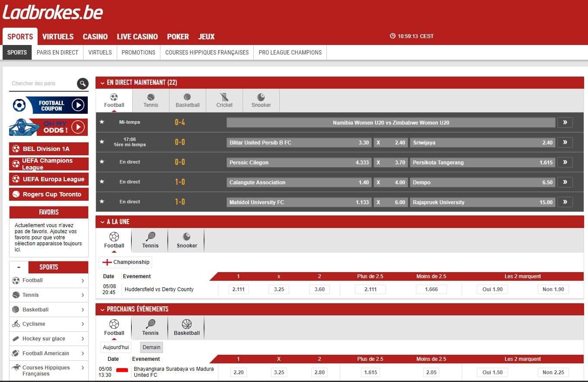The height and width of the screenshot is (382, 588).
Task: Click the search magnifier icon
Action: pyautogui.click(x=83, y=83)
